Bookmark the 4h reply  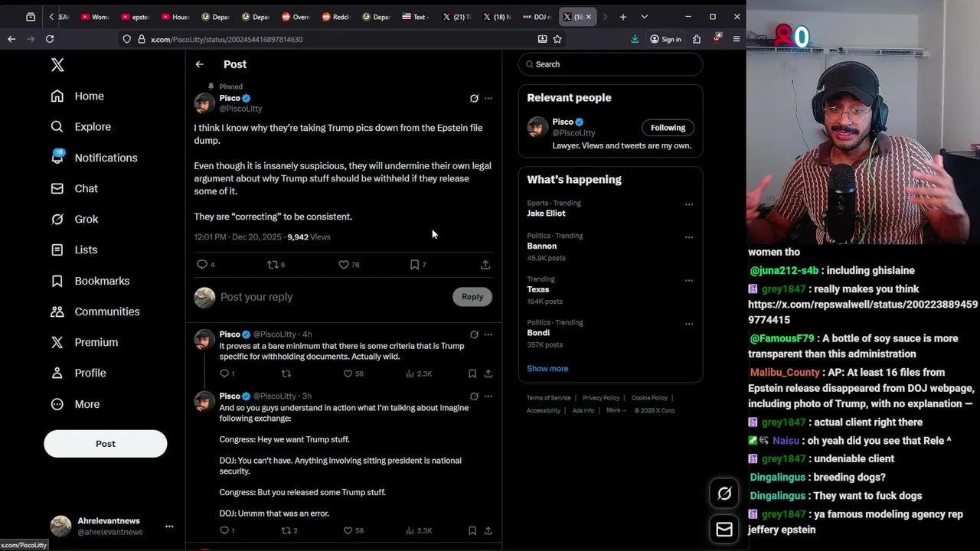point(472,373)
